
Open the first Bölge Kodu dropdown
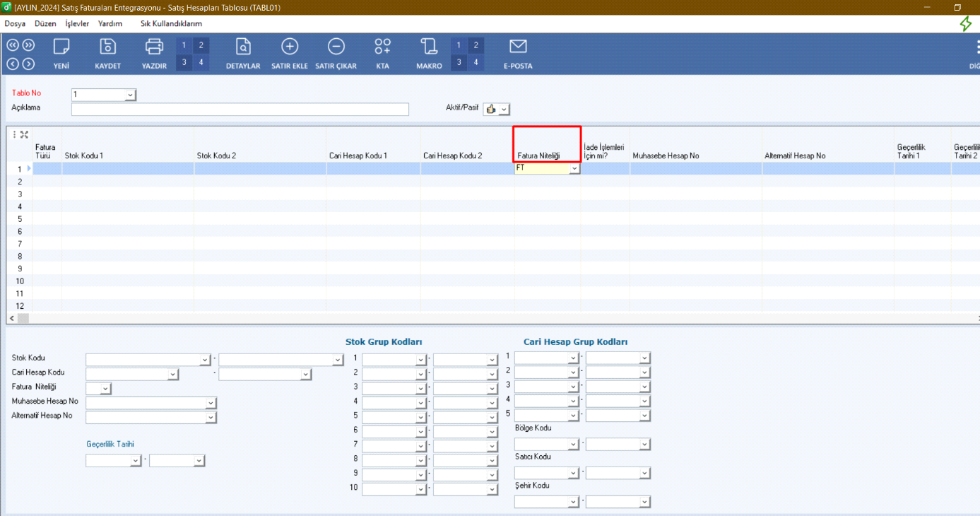click(574, 445)
